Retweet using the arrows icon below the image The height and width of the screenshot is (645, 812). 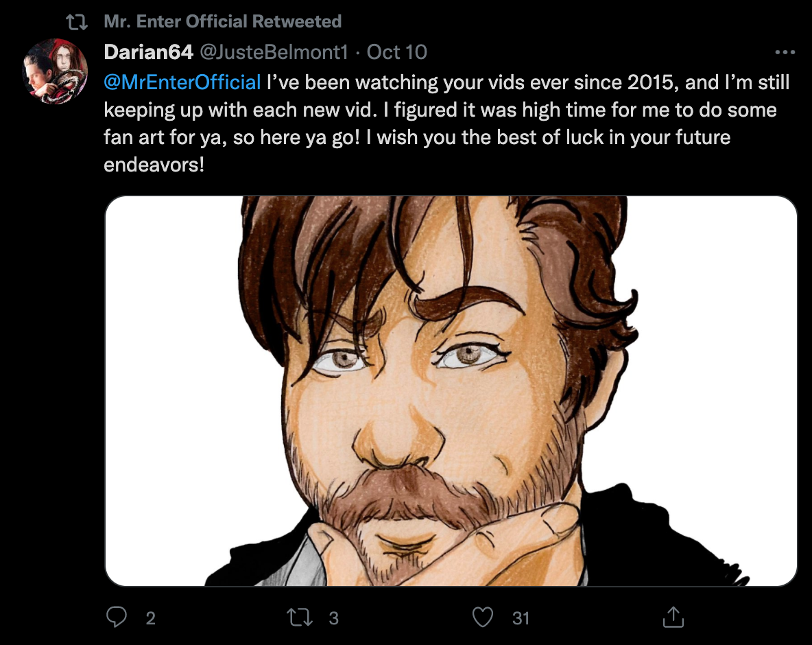(300, 618)
